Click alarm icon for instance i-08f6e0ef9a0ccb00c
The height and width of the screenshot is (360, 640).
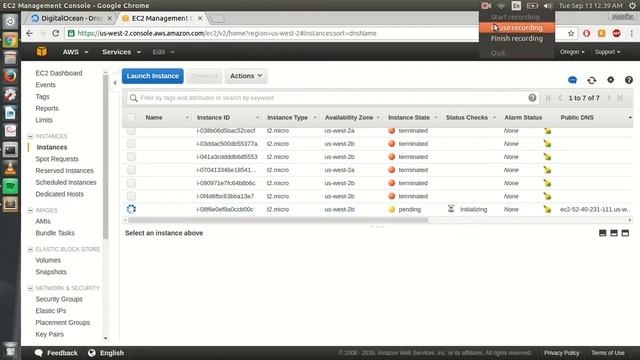point(547,209)
